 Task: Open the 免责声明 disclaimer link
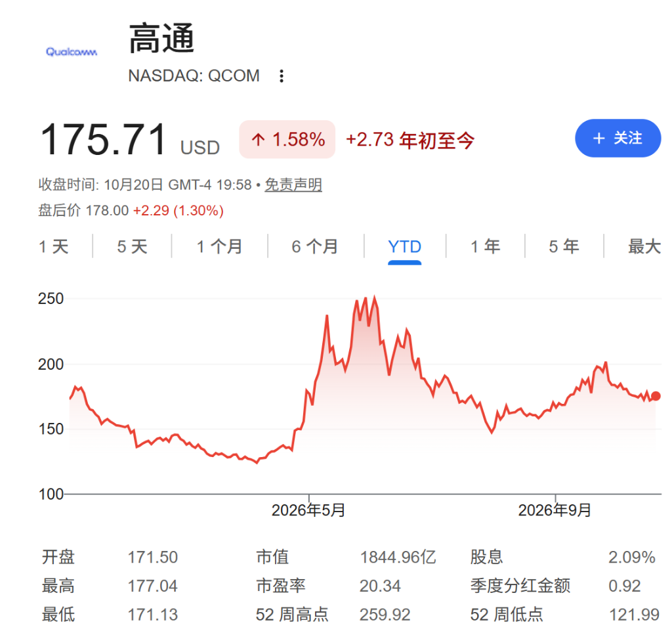(293, 185)
